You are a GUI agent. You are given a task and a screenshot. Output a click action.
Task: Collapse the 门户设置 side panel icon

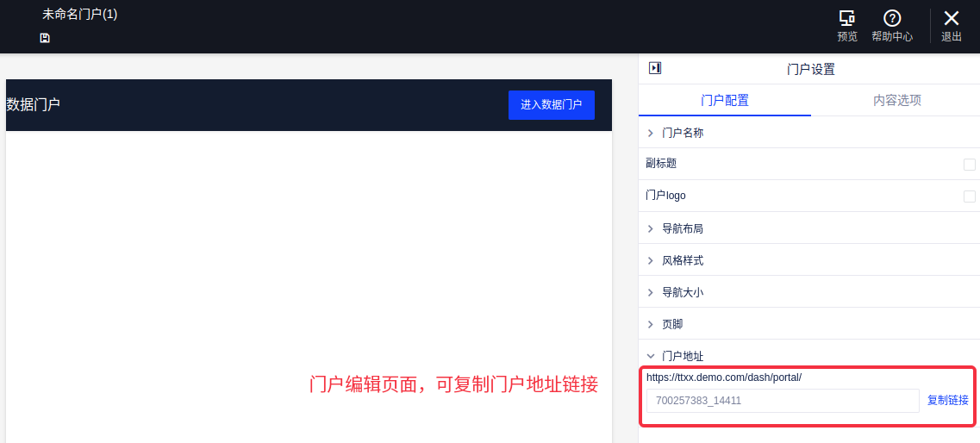click(655, 68)
